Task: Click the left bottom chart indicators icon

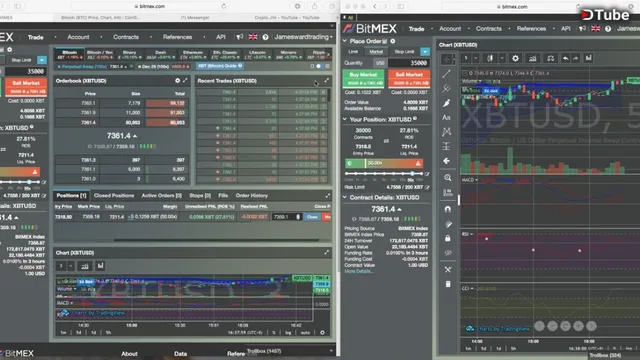Action: point(84,266)
